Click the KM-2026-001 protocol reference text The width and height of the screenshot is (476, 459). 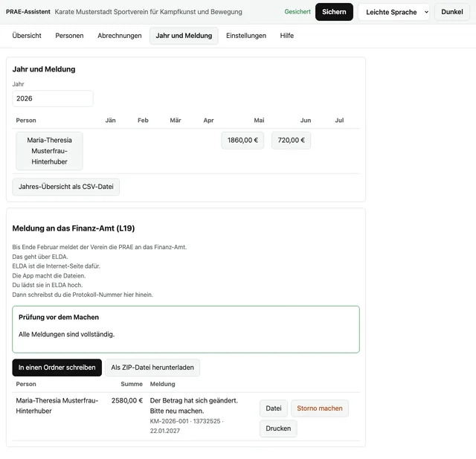tap(187, 426)
